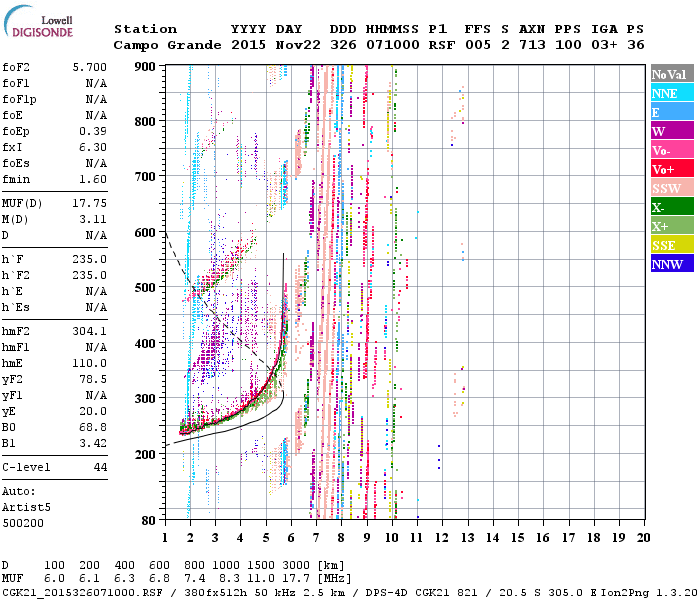Viewport: 700px width, 600px height.
Task: Select the X+ light green legend swatch
Action: point(672,225)
